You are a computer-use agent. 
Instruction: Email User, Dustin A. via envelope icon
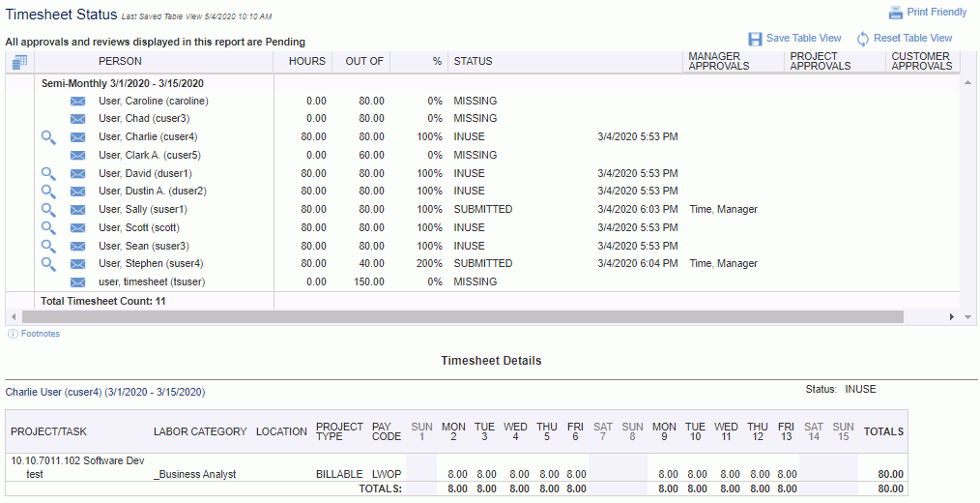tap(77, 192)
